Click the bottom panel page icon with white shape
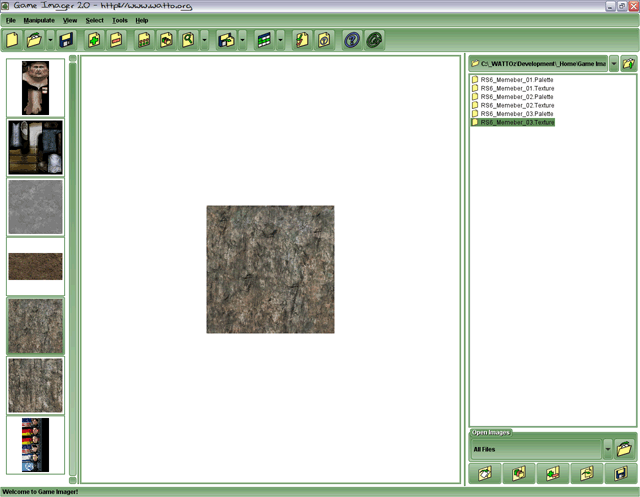Screen dimensions: 640x497 click(x=485, y=474)
